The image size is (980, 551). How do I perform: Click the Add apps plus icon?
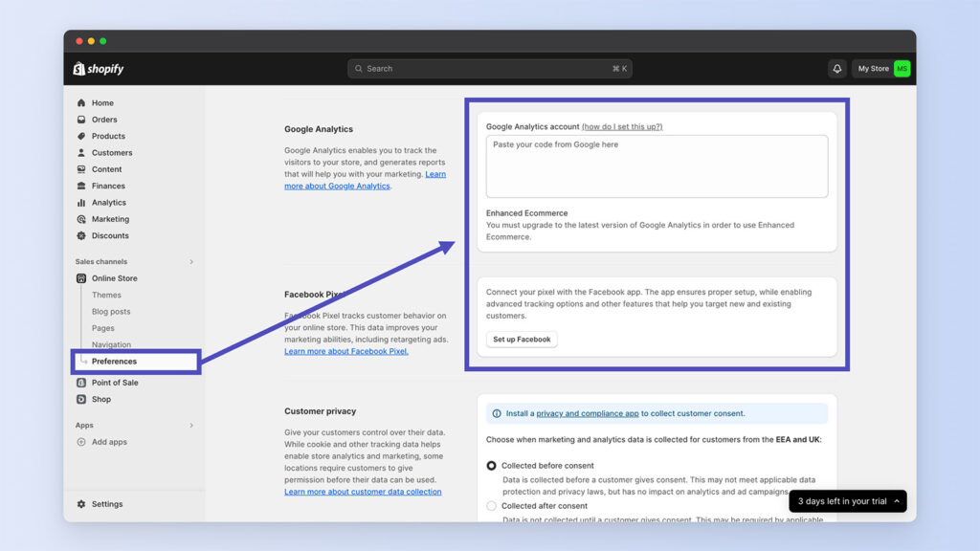tap(81, 442)
